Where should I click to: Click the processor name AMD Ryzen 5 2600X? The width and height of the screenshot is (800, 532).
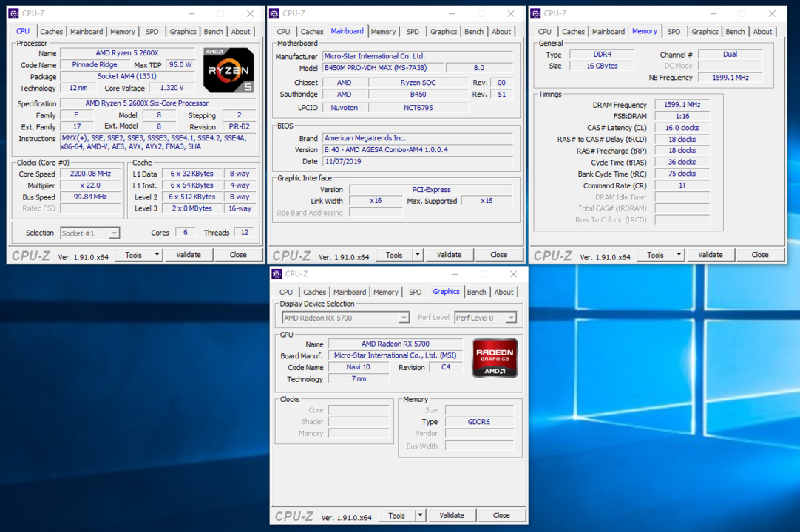point(127,53)
